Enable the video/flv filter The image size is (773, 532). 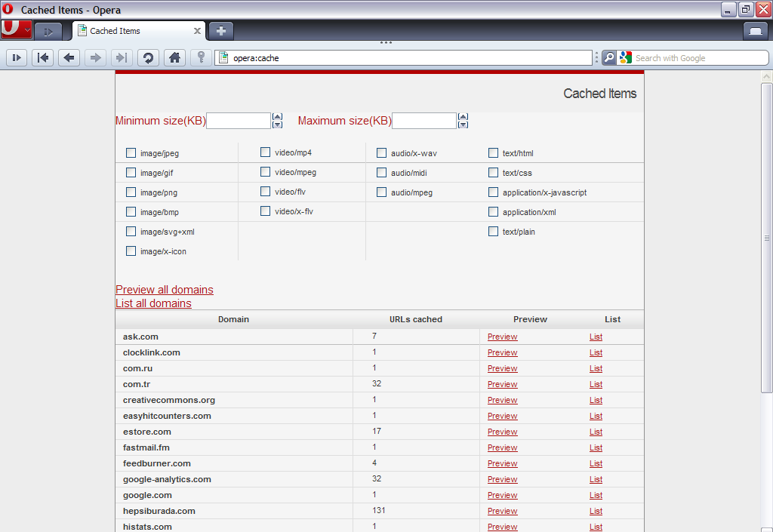(265, 192)
